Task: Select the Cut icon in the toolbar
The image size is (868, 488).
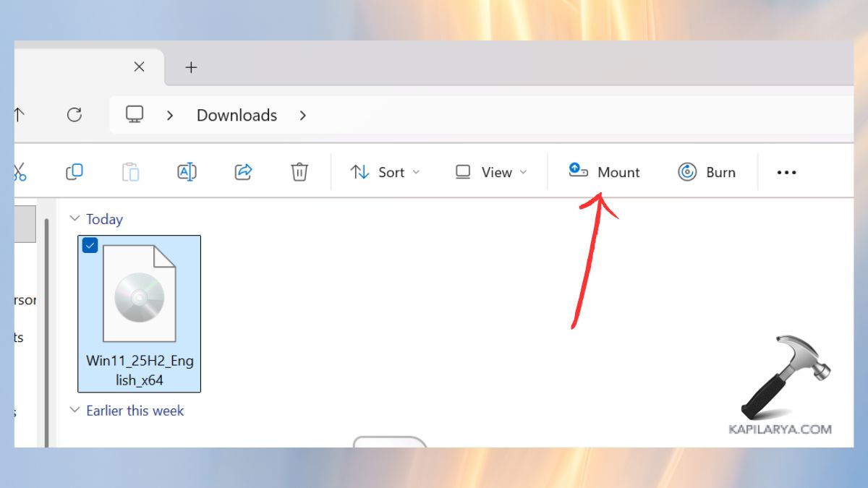Action: pos(20,172)
